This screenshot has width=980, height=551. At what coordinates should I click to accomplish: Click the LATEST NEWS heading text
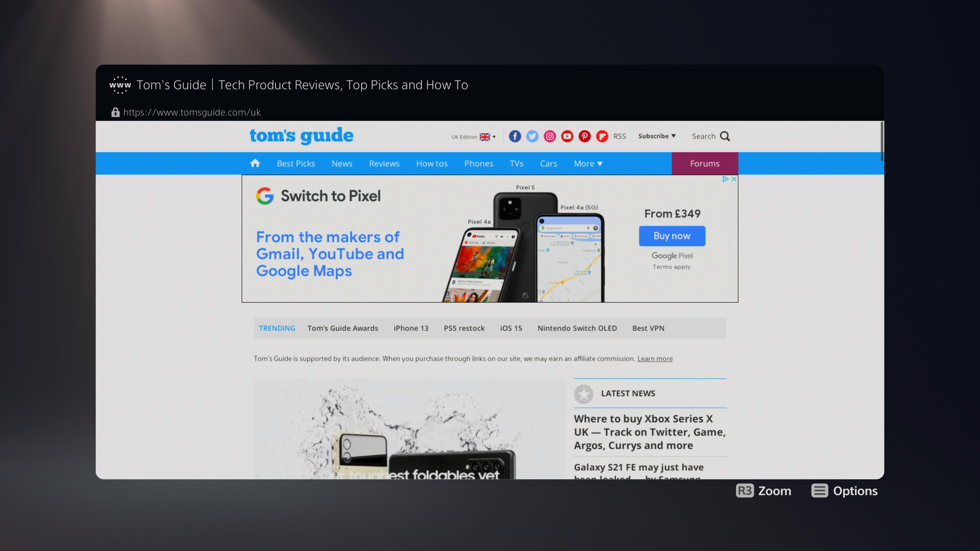[x=628, y=394]
